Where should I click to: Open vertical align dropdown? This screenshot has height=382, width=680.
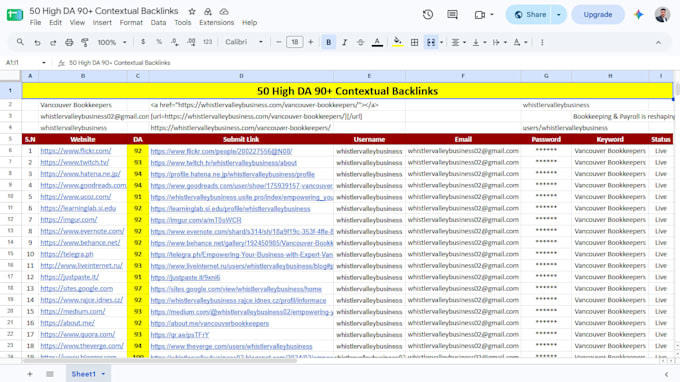(x=479, y=42)
